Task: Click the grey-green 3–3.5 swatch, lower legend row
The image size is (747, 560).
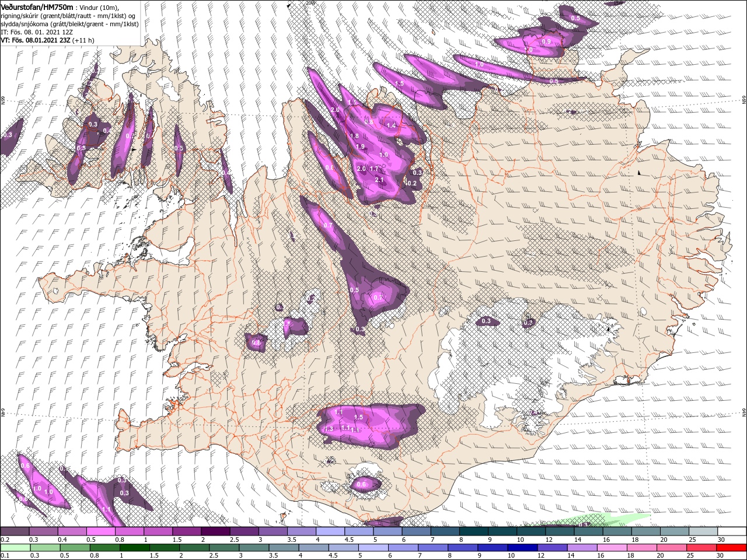Action: coord(253,547)
